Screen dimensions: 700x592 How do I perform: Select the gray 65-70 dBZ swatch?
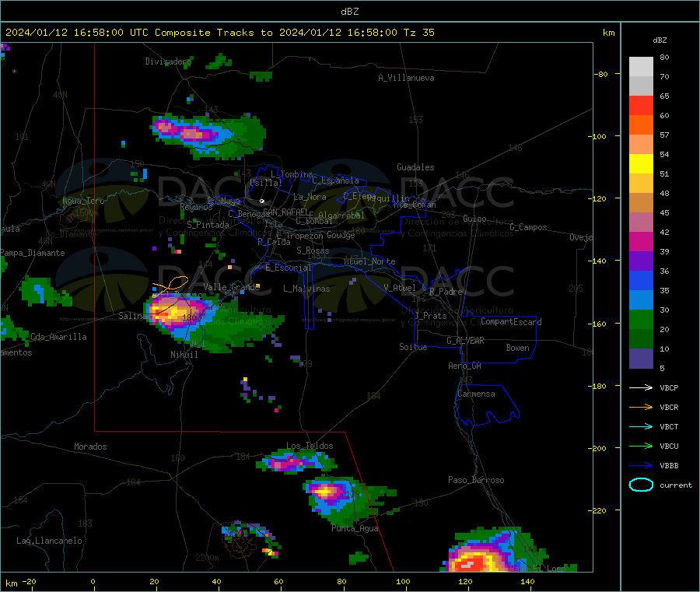[x=641, y=86]
